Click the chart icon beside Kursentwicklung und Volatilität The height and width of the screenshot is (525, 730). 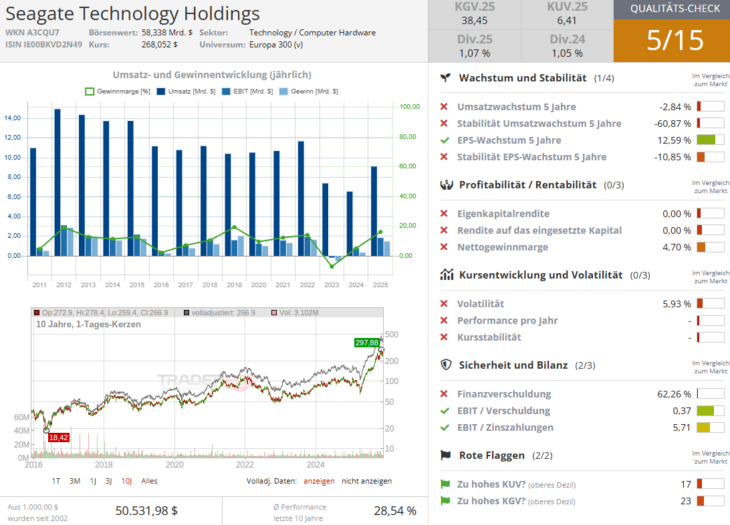445,274
